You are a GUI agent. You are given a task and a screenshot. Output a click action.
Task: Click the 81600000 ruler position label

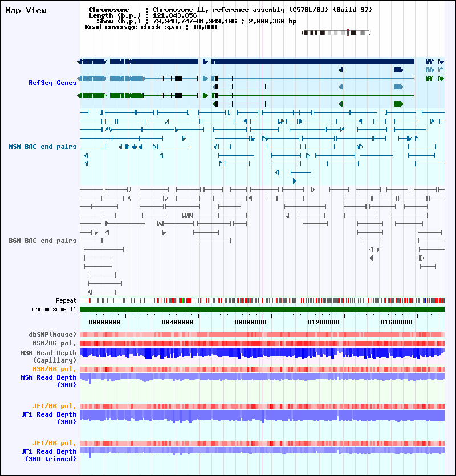point(396,323)
